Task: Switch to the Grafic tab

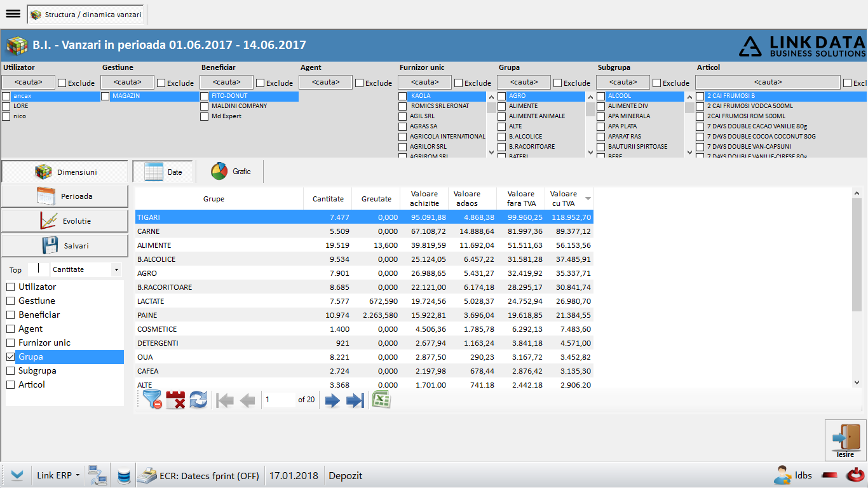Action: click(230, 172)
